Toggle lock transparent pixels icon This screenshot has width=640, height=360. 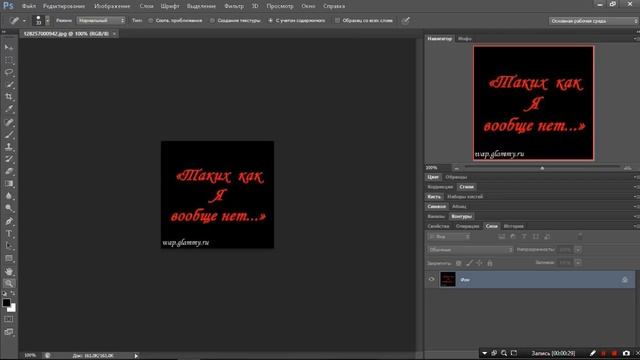click(x=458, y=263)
